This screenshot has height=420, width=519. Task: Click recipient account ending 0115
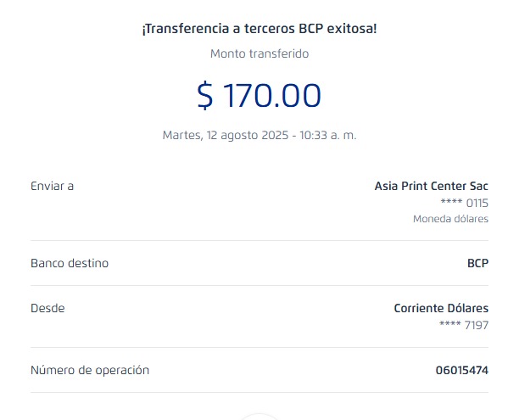[465, 203]
